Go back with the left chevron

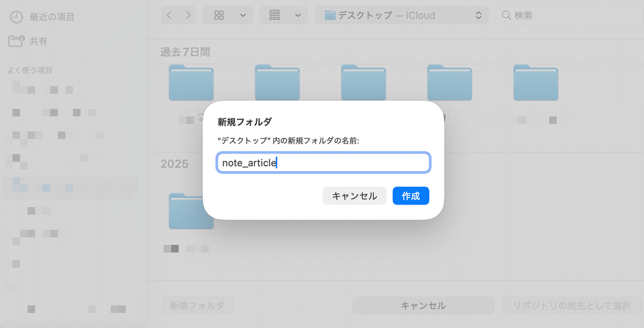pos(170,16)
